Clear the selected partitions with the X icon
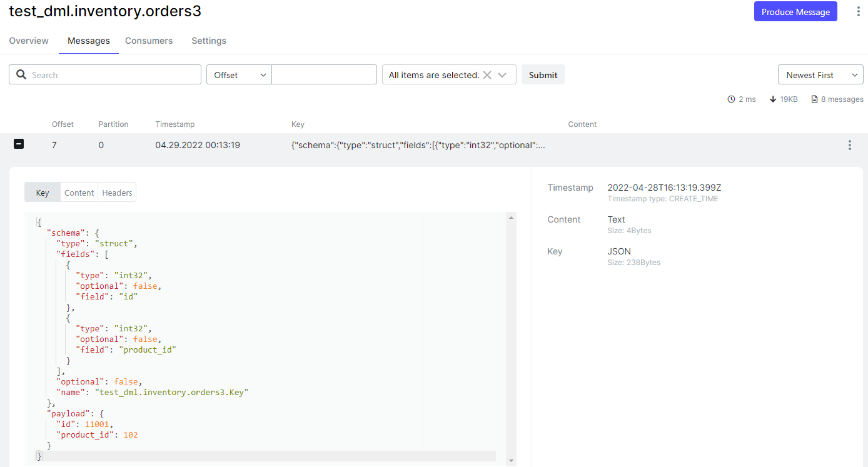The height and width of the screenshot is (467, 868). 487,75
